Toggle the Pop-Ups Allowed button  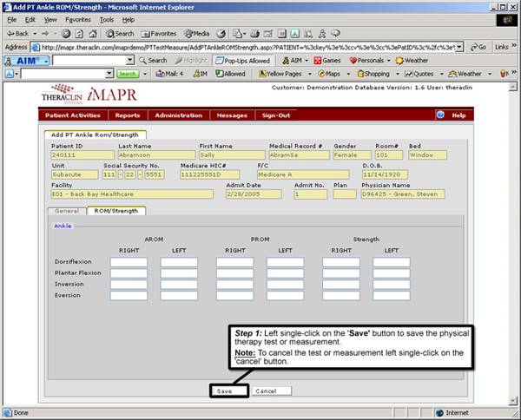coord(242,61)
